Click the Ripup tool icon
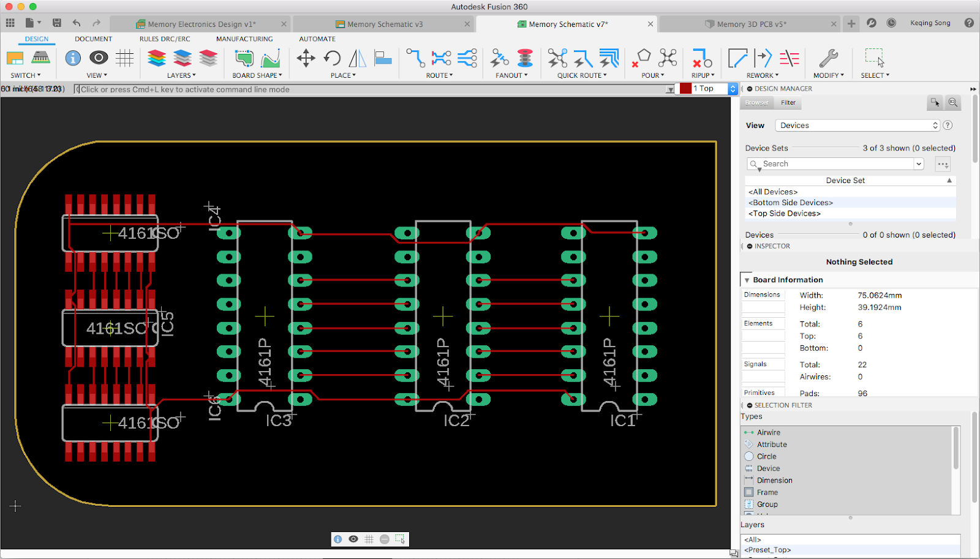980x559 pixels. pos(702,59)
